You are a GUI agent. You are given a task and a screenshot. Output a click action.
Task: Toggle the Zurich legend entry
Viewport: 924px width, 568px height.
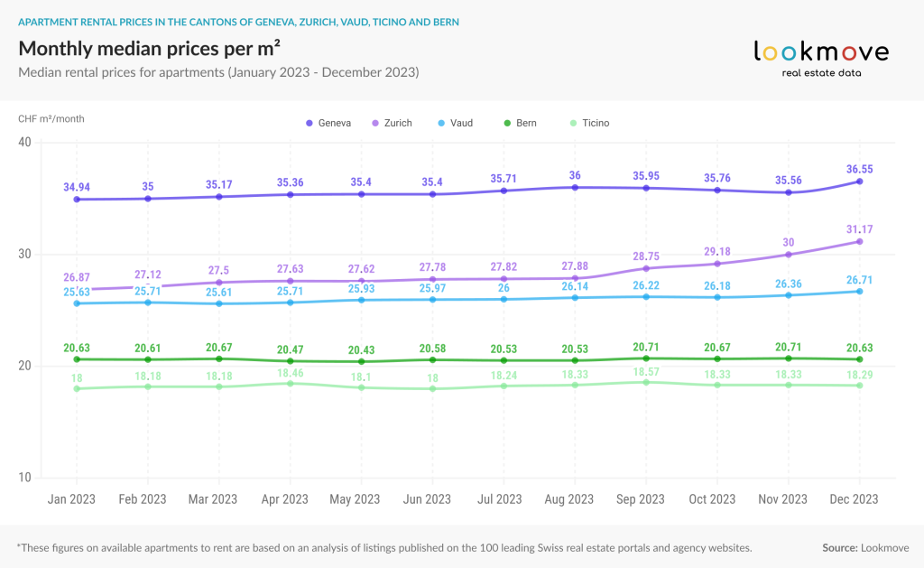point(392,124)
